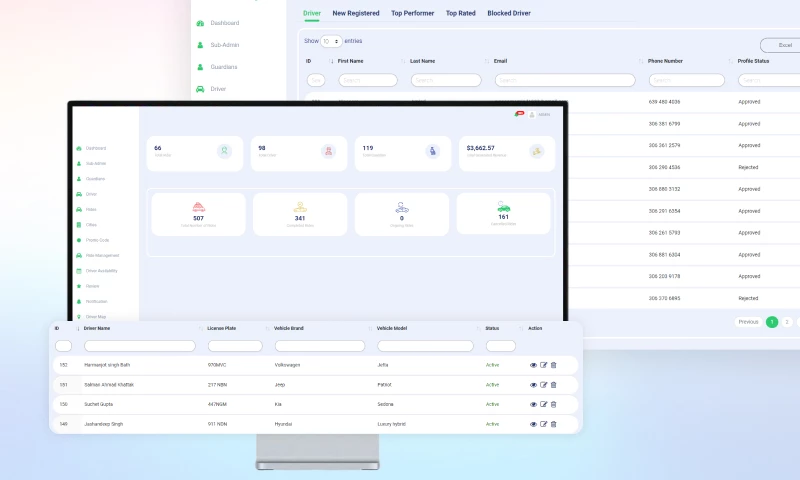Click the edit icon for the Jeep row
Screen dimensions: 800x480
[543, 384]
